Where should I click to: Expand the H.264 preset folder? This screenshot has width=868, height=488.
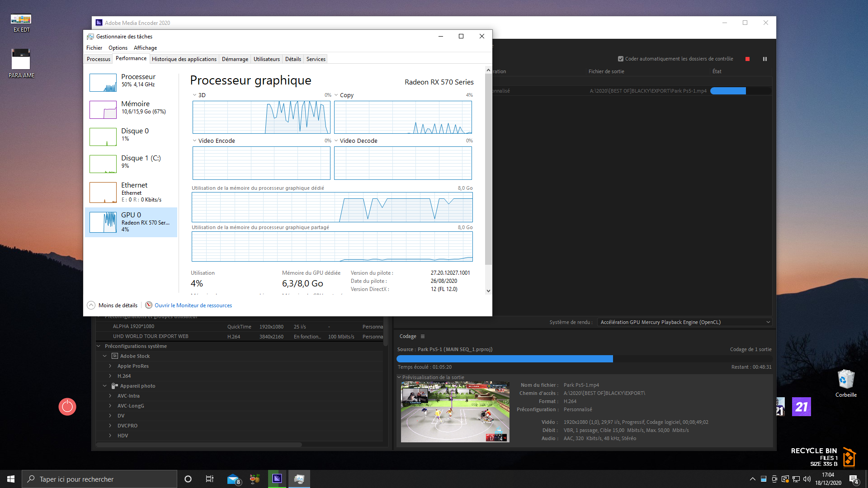coord(110,376)
